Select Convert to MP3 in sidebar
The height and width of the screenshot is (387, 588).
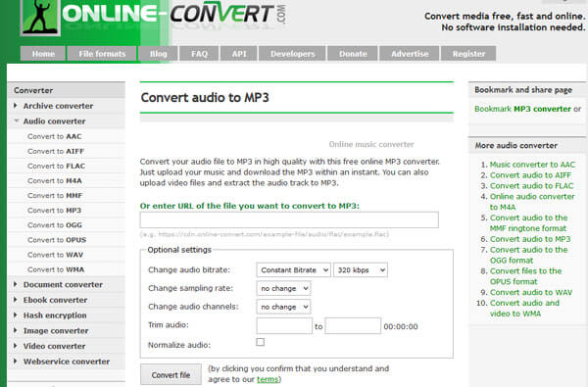pos(54,211)
